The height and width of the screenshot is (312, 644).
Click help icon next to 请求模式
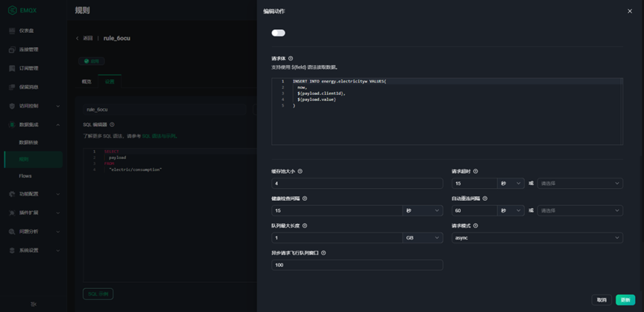476,225
